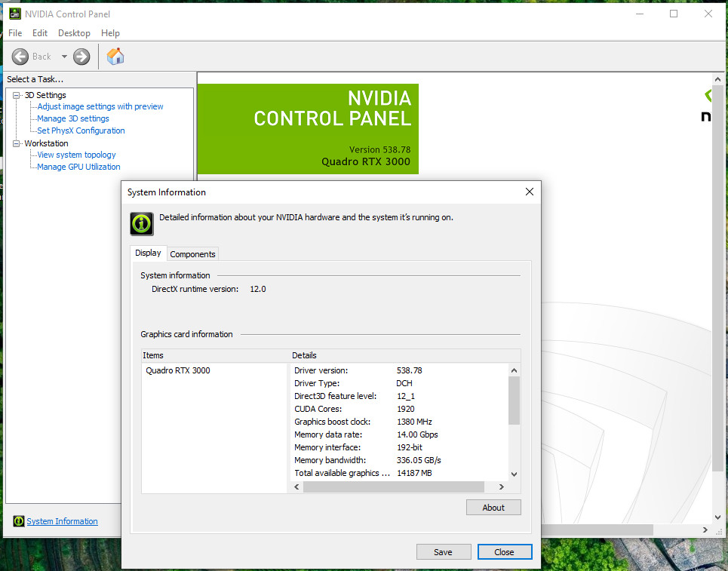
Task: Click the System Information link
Action: click(x=62, y=521)
